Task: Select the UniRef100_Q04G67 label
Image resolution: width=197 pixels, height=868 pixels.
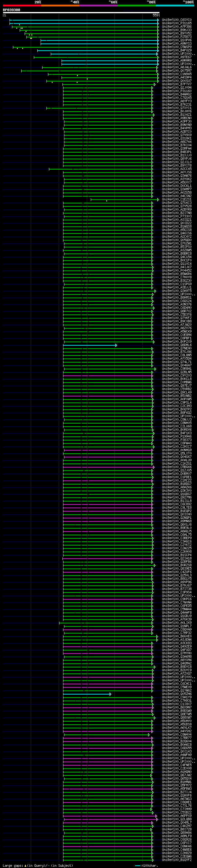Action: click(x=177, y=457)
